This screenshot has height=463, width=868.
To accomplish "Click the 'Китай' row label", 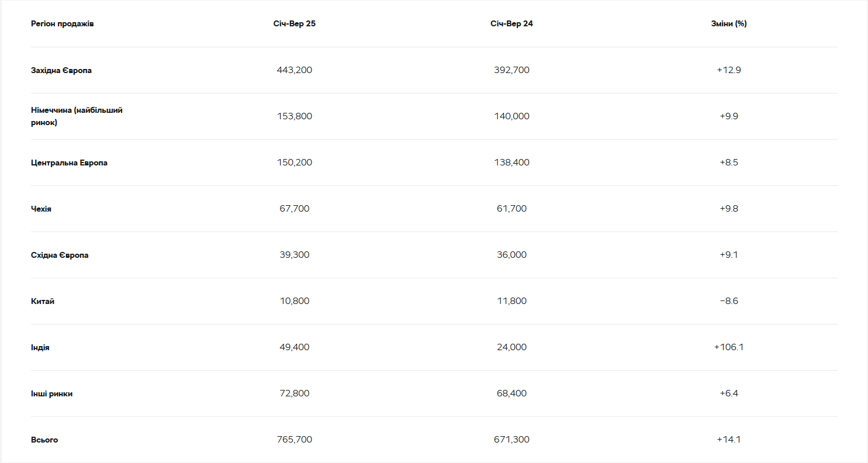I will tap(43, 301).
